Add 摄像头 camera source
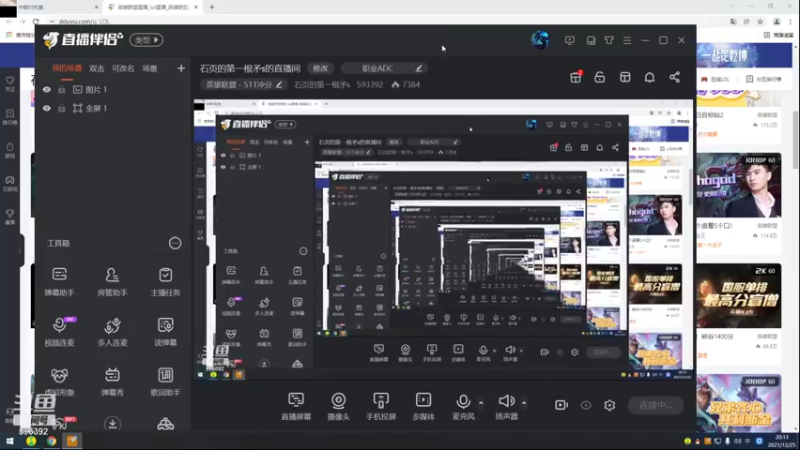Viewport: 800px width, 450px height. pos(338,406)
